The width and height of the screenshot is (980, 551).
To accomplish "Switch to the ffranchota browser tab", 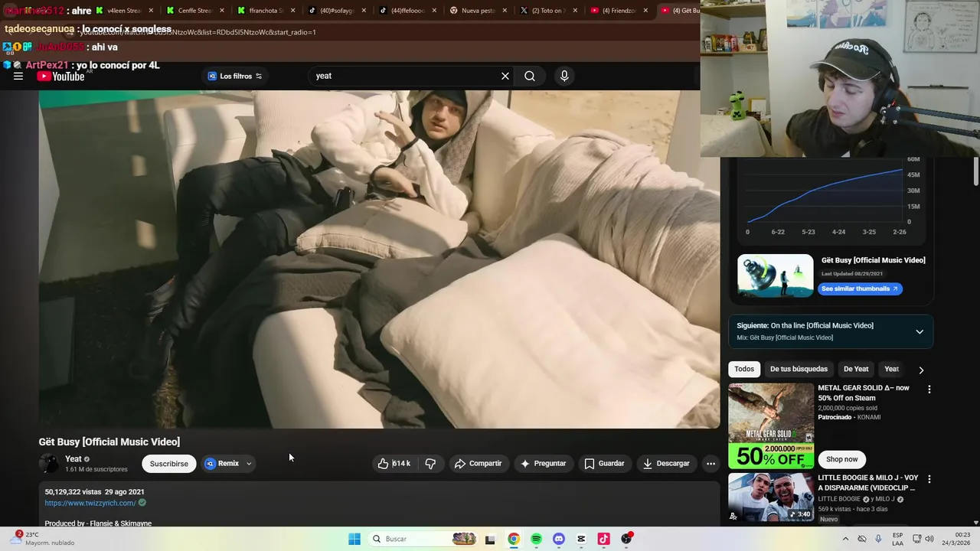I will point(265,11).
